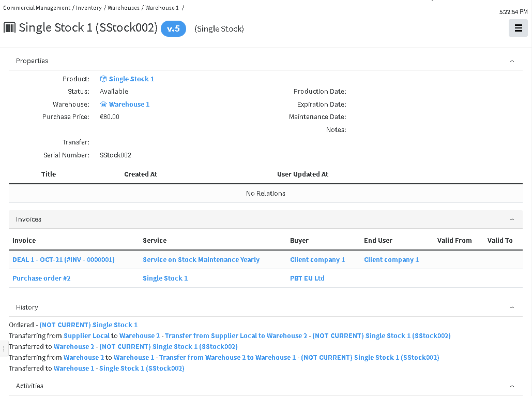This screenshot has height=396, width=532.
Task: Go to Warehouse 1 breadcrumb
Action: pyautogui.click(x=162, y=8)
